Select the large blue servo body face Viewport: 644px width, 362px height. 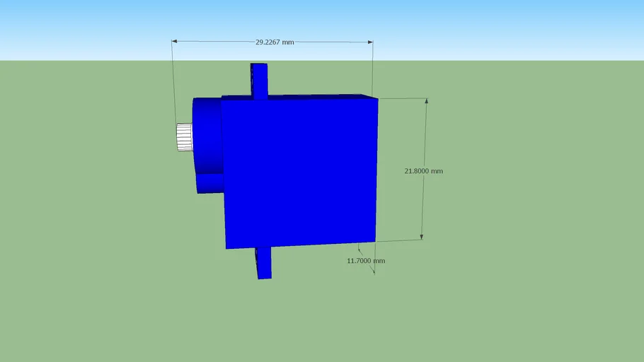coord(300,173)
